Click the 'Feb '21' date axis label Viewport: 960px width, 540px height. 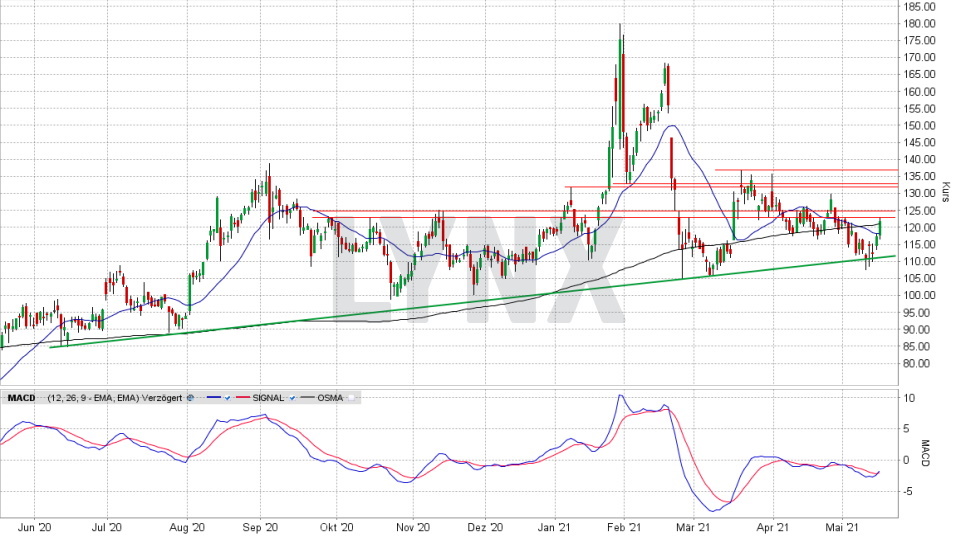625,527
